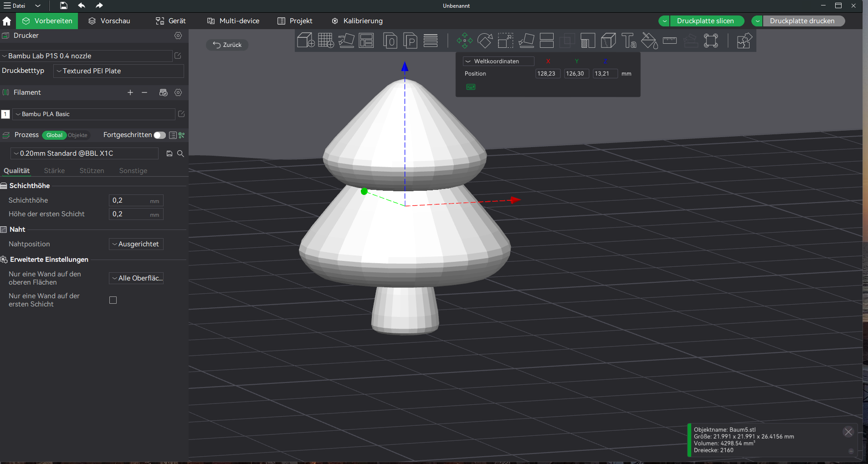Click the Auto-orient icon
Viewport: 868px width, 464px height.
click(x=346, y=41)
